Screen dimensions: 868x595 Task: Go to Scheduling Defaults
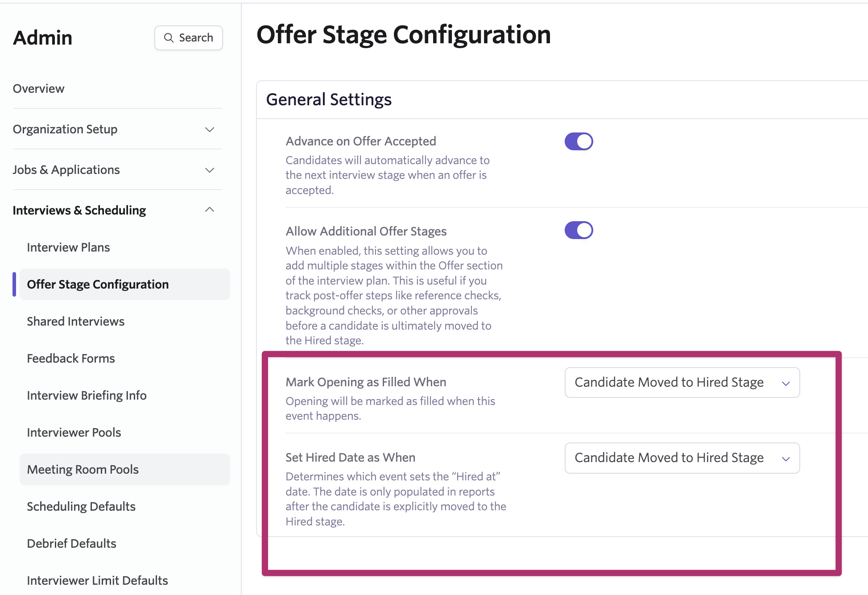tap(81, 507)
